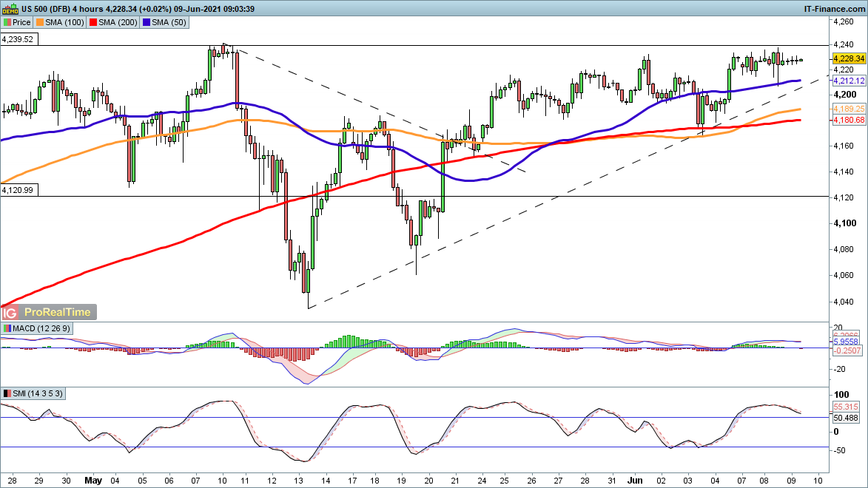Click the MACD indicator color icon
The width and height of the screenshot is (868, 488).
pos(7,328)
